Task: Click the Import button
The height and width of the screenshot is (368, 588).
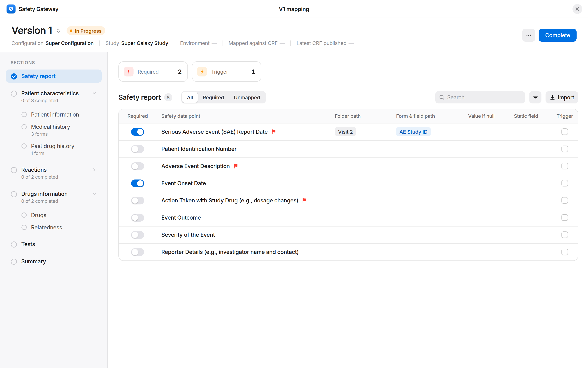Action: click(x=561, y=97)
